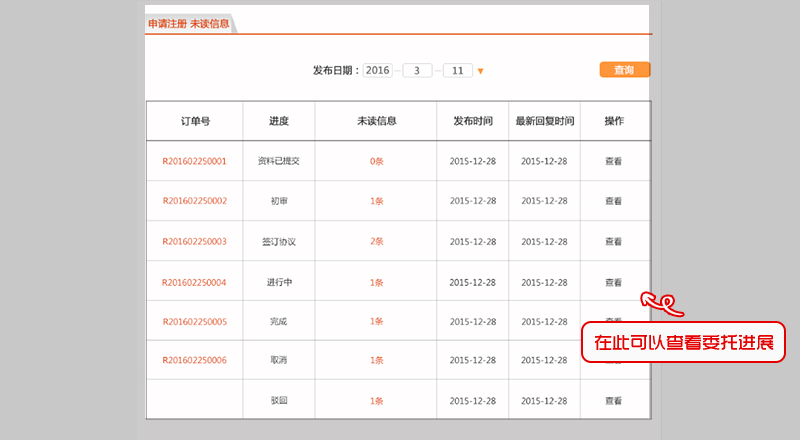Click 查看 for the 资料已提交 row
Screen dimensions: 800x440
pyautogui.click(x=613, y=161)
